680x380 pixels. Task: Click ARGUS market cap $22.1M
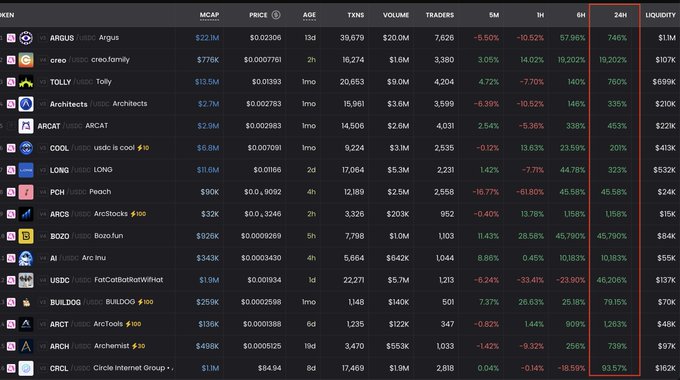click(207, 38)
